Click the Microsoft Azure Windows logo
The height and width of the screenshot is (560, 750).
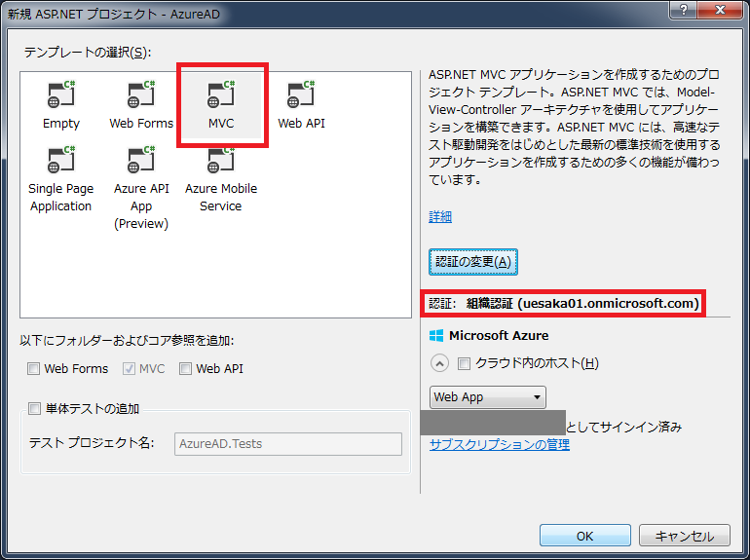click(436, 336)
